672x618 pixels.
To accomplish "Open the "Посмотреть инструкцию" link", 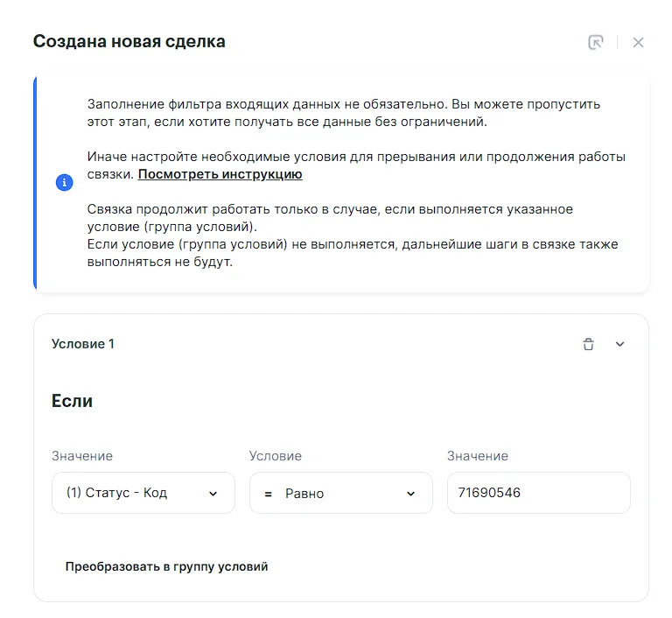I will point(220,174).
